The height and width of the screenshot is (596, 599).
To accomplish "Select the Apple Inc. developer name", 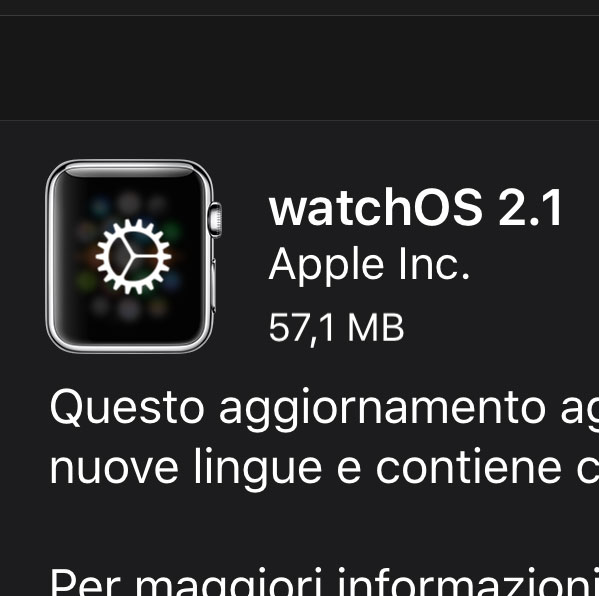I will pyautogui.click(x=369, y=264).
